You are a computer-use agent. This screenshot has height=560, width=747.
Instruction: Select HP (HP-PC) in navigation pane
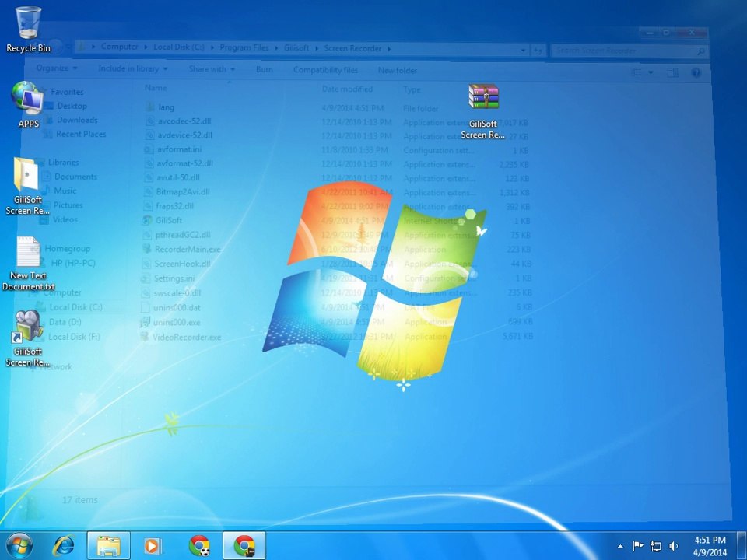(73, 263)
